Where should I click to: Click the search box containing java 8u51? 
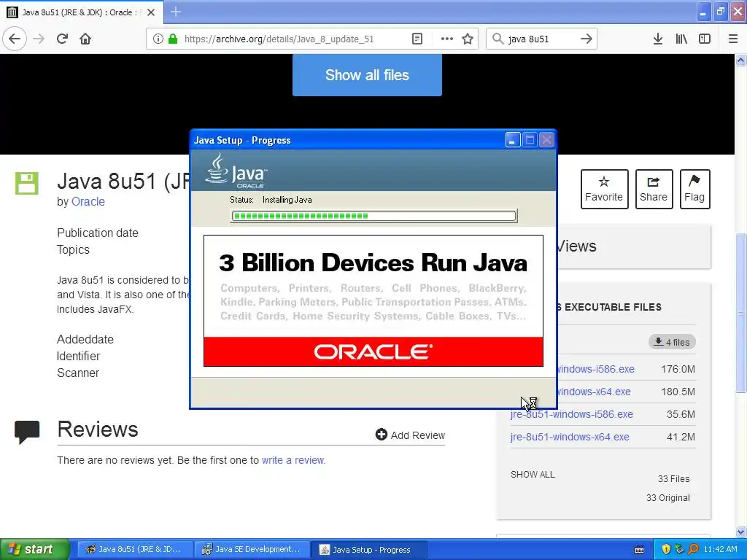click(541, 39)
